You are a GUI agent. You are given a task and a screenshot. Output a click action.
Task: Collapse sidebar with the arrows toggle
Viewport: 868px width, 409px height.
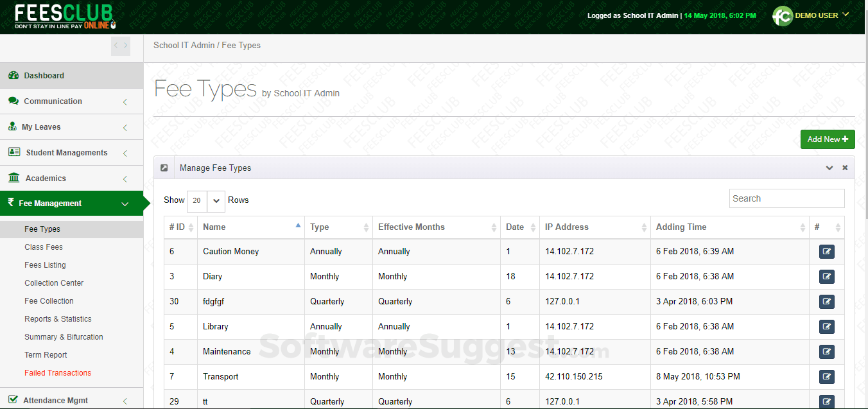(x=121, y=45)
